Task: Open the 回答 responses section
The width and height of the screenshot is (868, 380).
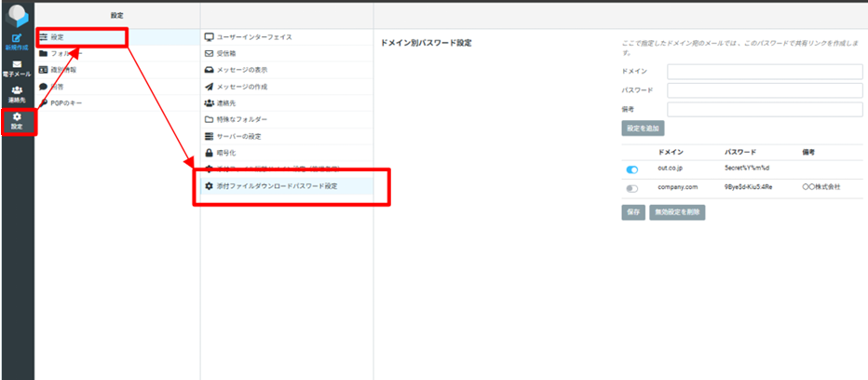Action: tap(118, 87)
